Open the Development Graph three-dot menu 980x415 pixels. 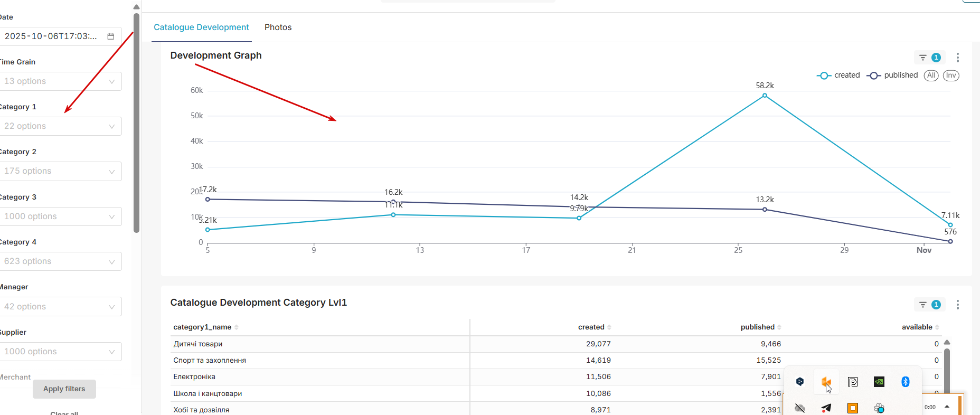point(957,58)
